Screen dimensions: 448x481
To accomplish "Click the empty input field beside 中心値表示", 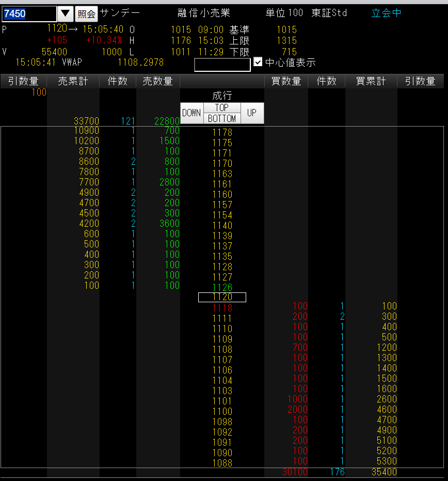I will 222,64.
